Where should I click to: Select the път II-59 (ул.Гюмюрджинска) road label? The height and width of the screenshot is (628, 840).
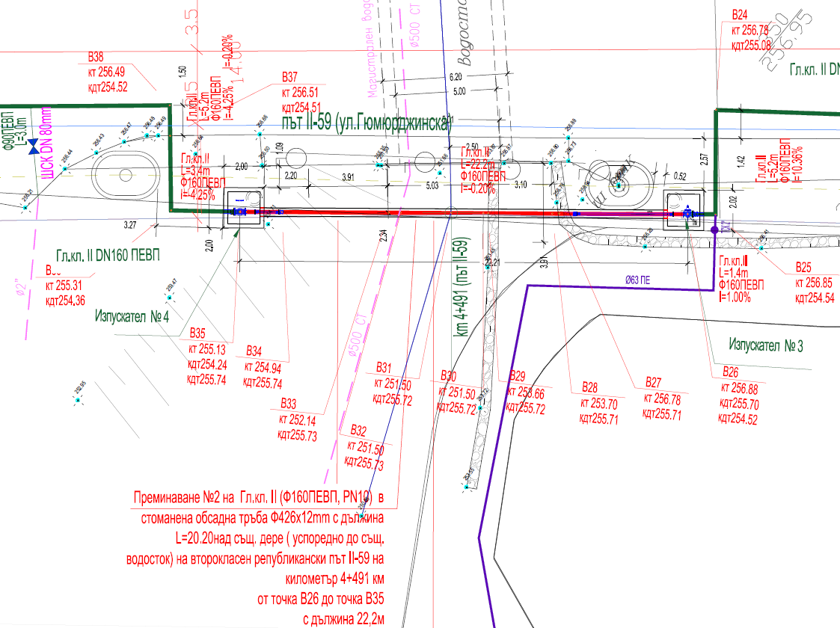[367, 122]
